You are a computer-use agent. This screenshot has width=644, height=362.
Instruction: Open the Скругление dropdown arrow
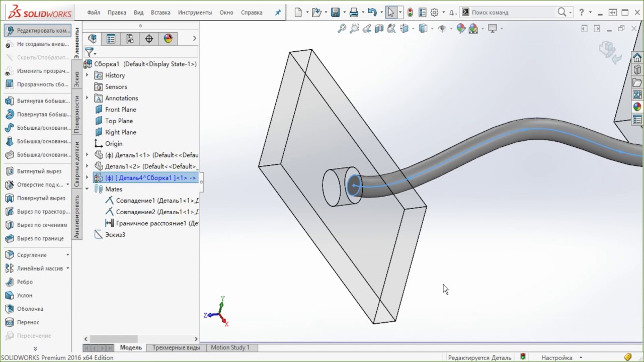click(x=68, y=255)
